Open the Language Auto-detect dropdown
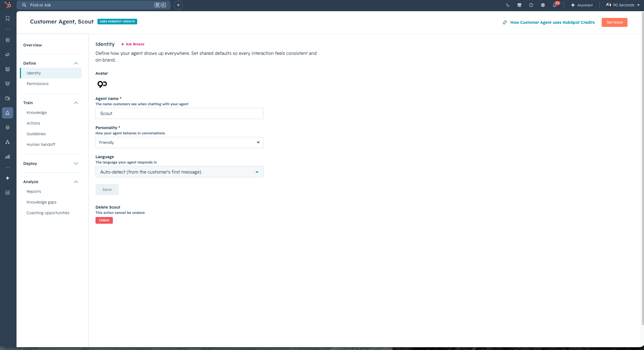Viewport: 644px width, 350px height. click(179, 172)
